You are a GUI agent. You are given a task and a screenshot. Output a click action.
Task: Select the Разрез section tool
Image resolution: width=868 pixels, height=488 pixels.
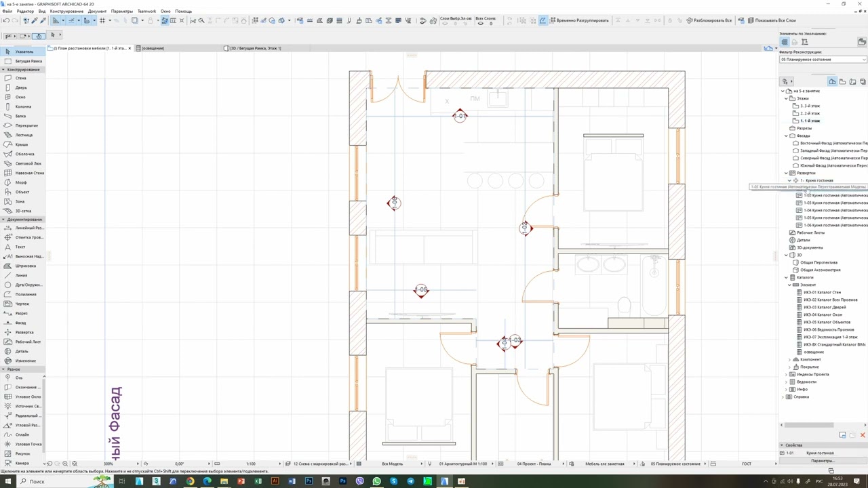click(21, 313)
